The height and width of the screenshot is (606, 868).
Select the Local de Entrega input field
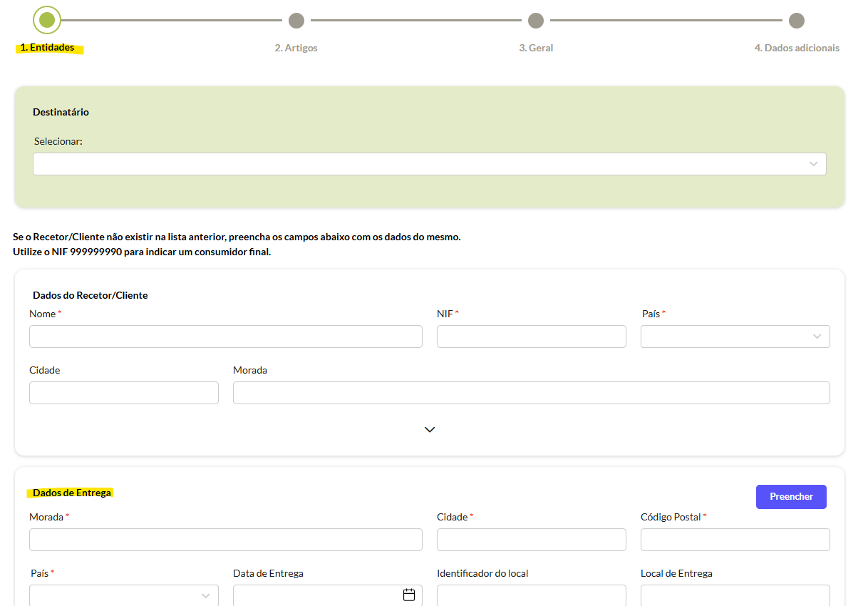tap(735, 595)
